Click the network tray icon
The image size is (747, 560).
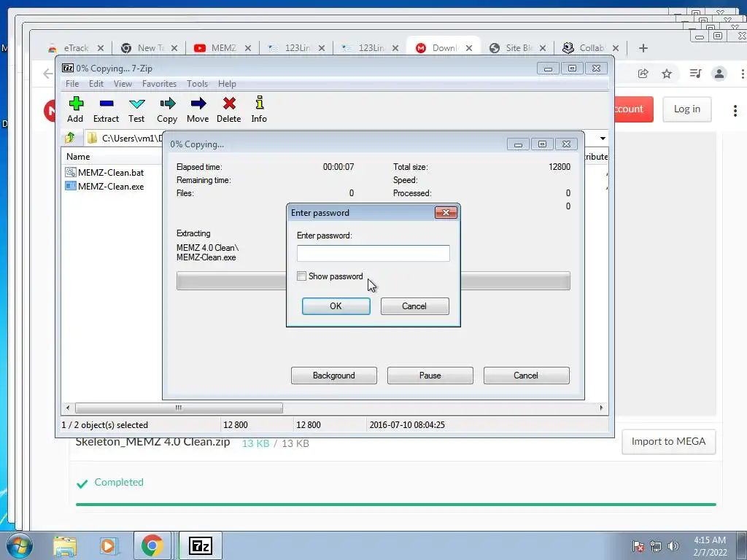point(656,546)
